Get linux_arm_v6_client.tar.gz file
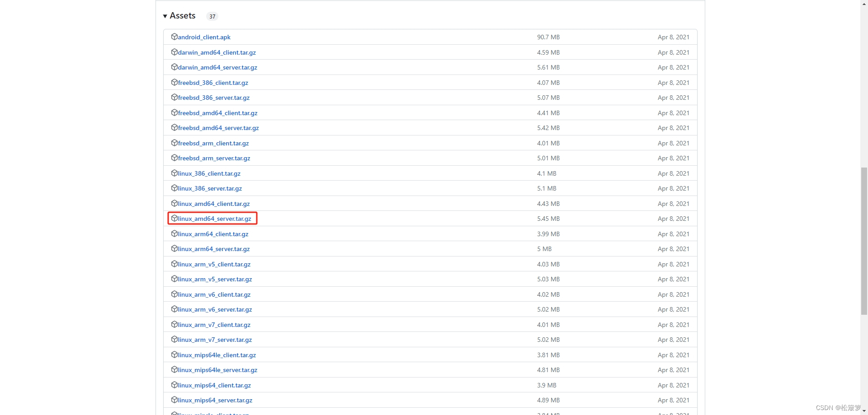The height and width of the screenshot is (415, 868). coord(214,294)
